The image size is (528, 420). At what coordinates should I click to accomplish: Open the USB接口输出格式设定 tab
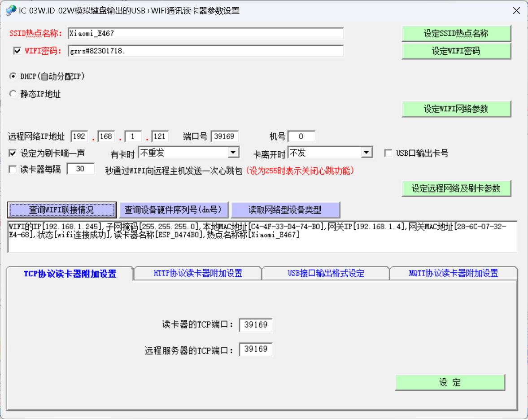point(326,273)
